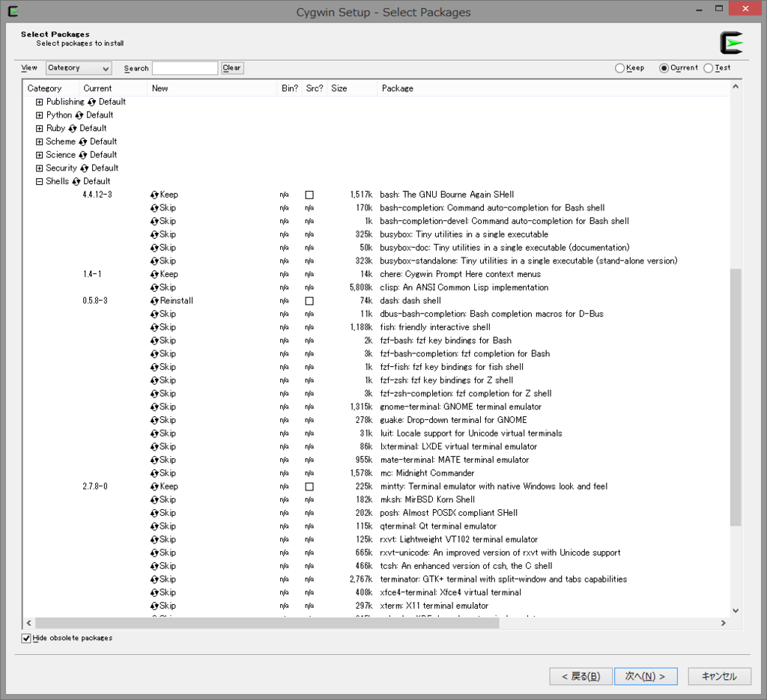
Task: Click the cycle icon for fish shell
Action: coord(154,327)
